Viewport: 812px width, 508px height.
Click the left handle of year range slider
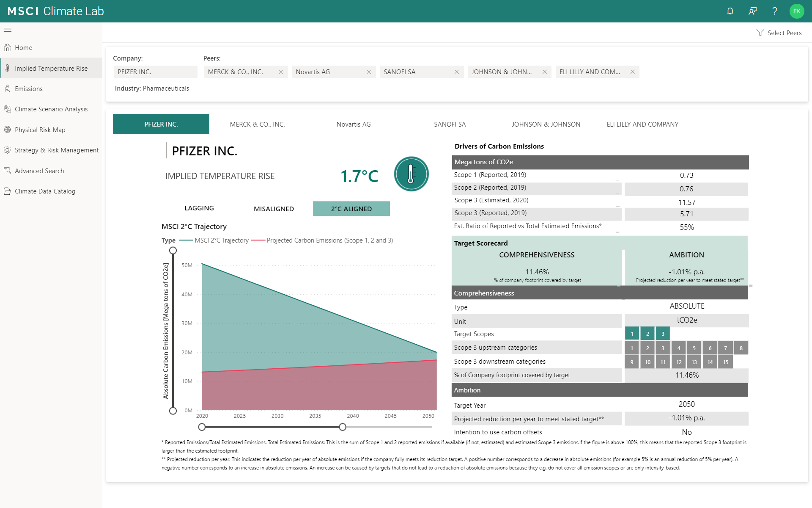[202, 427]
